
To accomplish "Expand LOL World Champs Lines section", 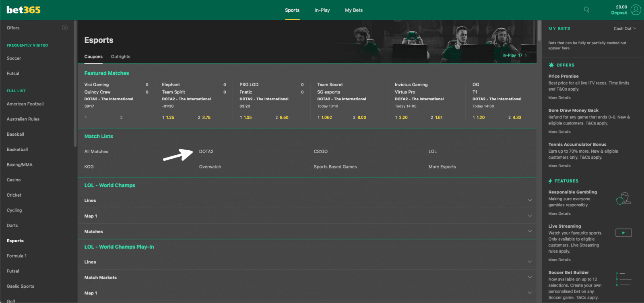I will [x=530, y=200].
